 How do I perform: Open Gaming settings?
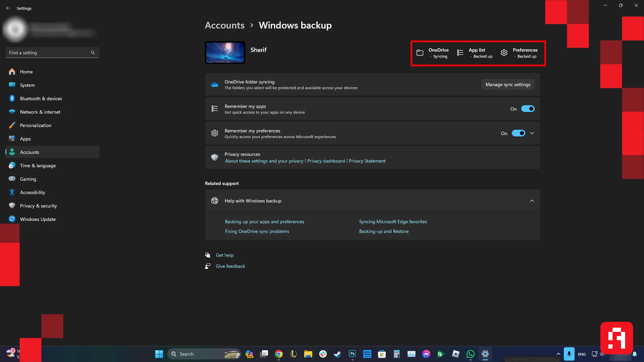click(52, 179)
